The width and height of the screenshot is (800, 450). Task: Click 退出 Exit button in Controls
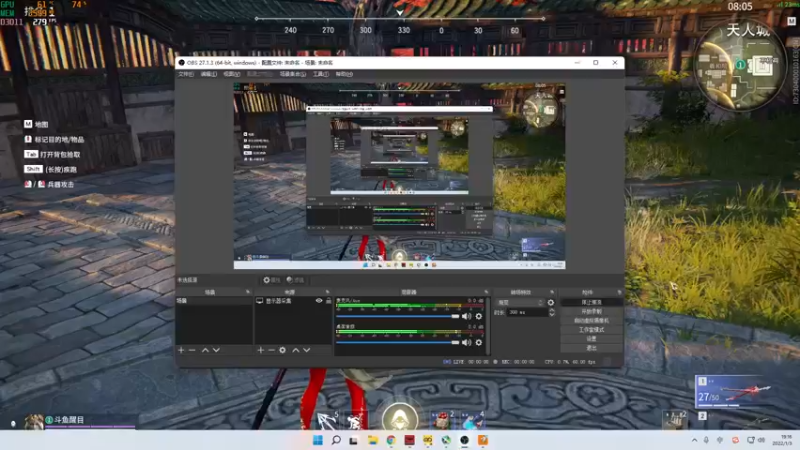pos(591,348)
